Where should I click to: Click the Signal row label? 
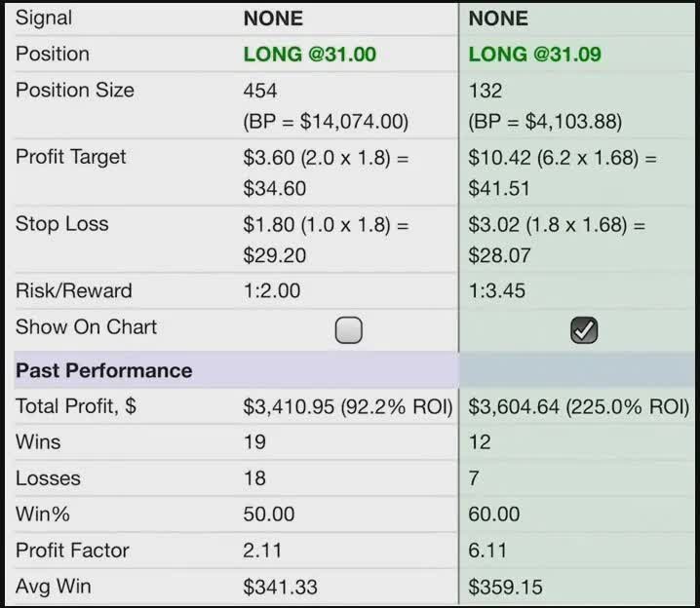point(44,19)
